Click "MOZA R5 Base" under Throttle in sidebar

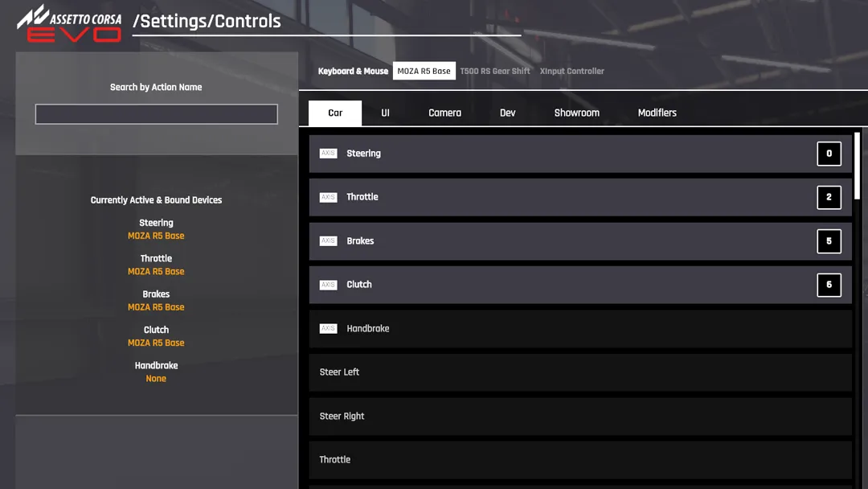156,271
